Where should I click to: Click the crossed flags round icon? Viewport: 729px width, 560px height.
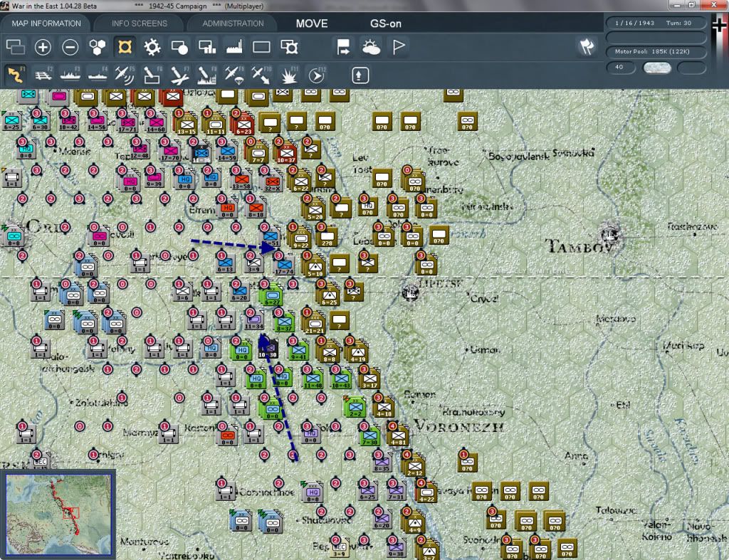(x=587, y=46)
